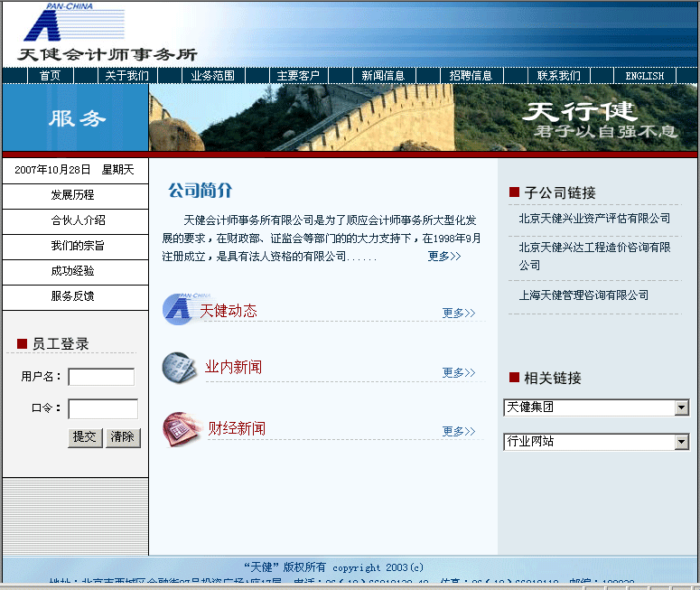This screenshot has width=700, height=590.
Task: Switch to the ENGLISH version
Action: point(644,76)
